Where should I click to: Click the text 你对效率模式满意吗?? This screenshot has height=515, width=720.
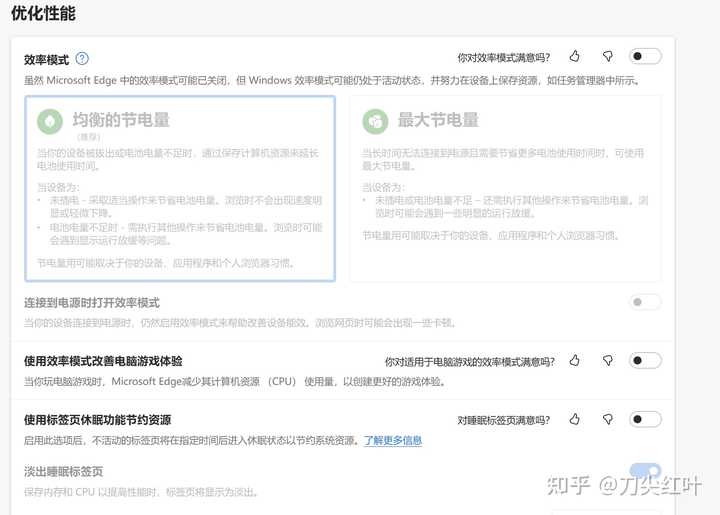pos(504,57)
